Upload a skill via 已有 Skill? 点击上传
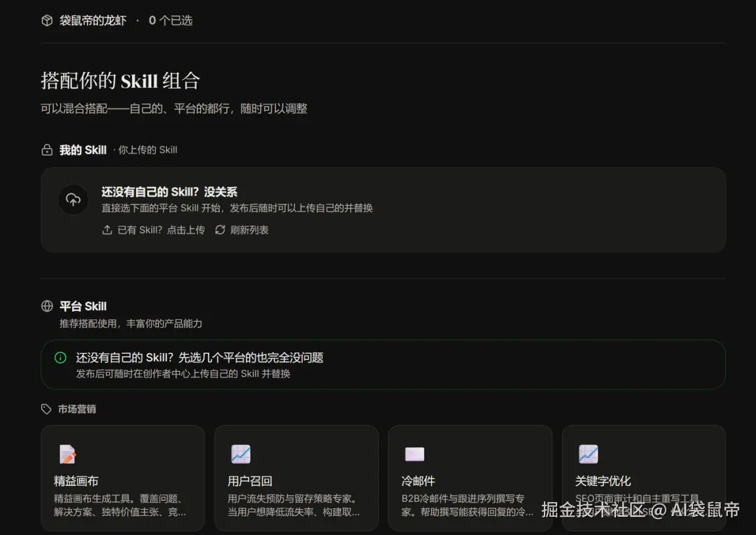 pyautogui.click(x=154, y=230)
